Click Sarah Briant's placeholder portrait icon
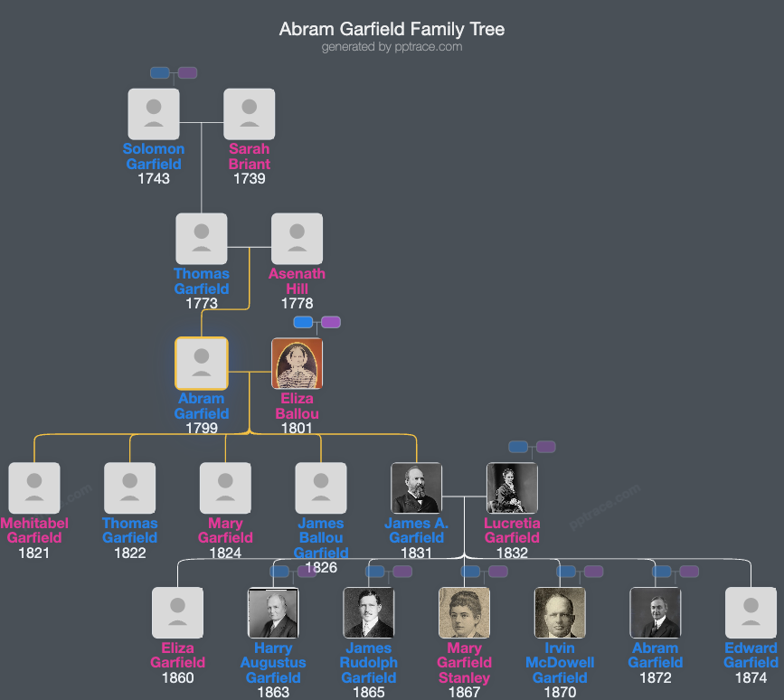784x700 pixels. point(249,112)
